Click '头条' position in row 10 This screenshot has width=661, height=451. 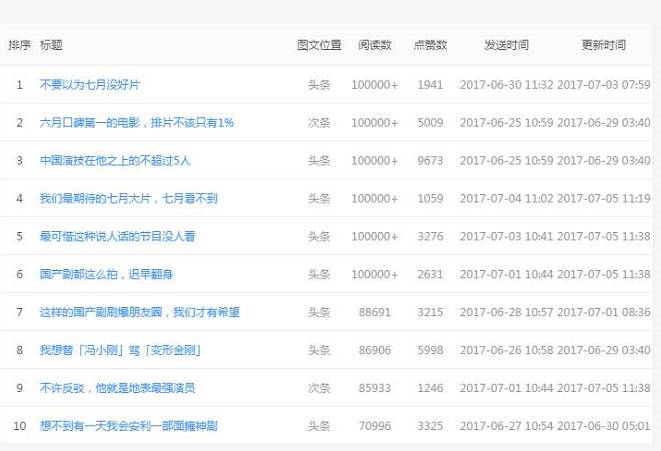tap(319, 426)
